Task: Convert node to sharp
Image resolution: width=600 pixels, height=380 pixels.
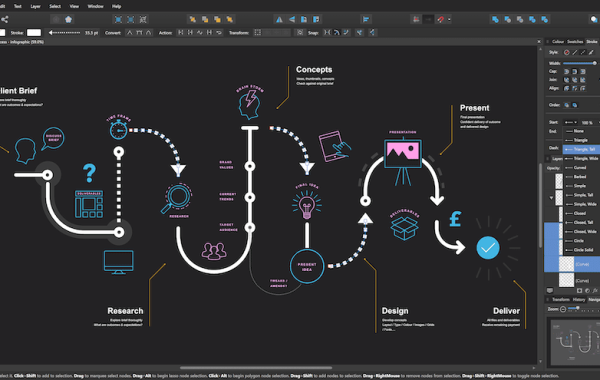Action: (129, 33)
